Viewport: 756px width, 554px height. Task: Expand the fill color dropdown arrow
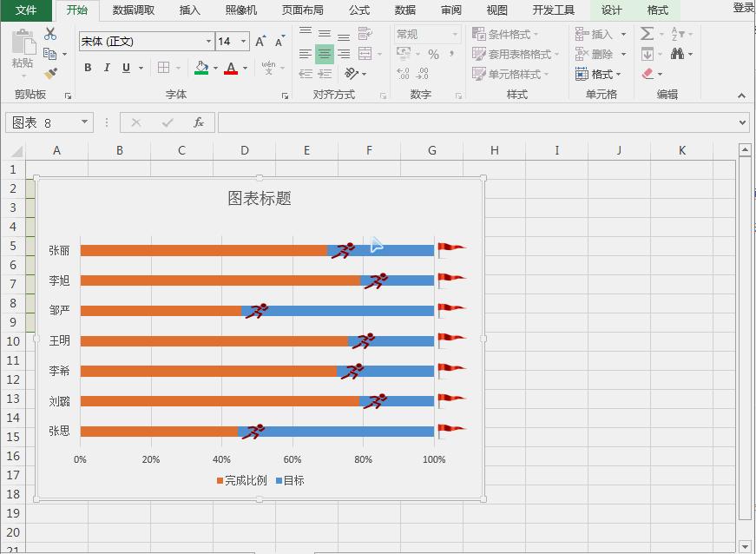(214, 68)
